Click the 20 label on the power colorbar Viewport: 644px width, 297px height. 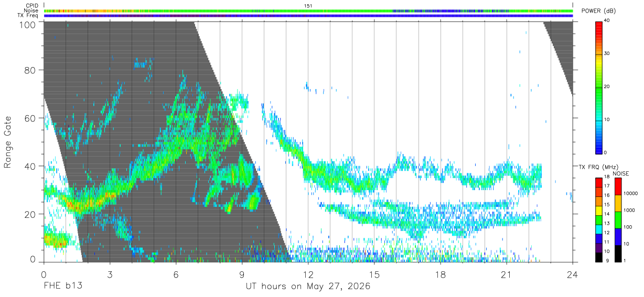607,86
